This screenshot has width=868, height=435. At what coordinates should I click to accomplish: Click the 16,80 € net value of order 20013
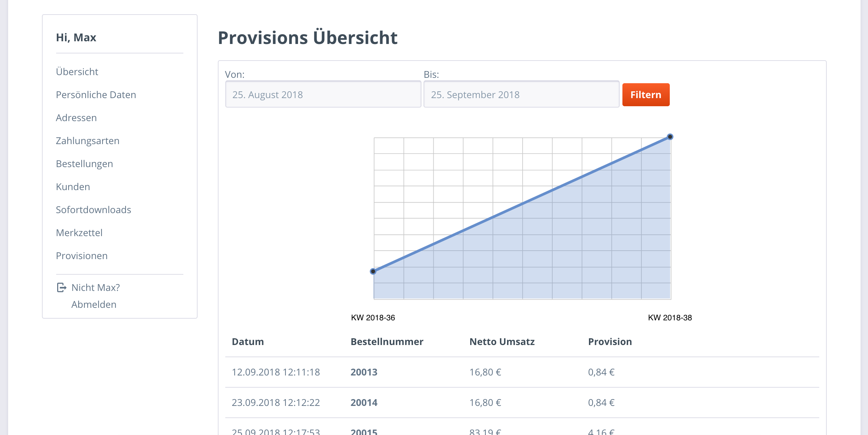coord(485,372)
